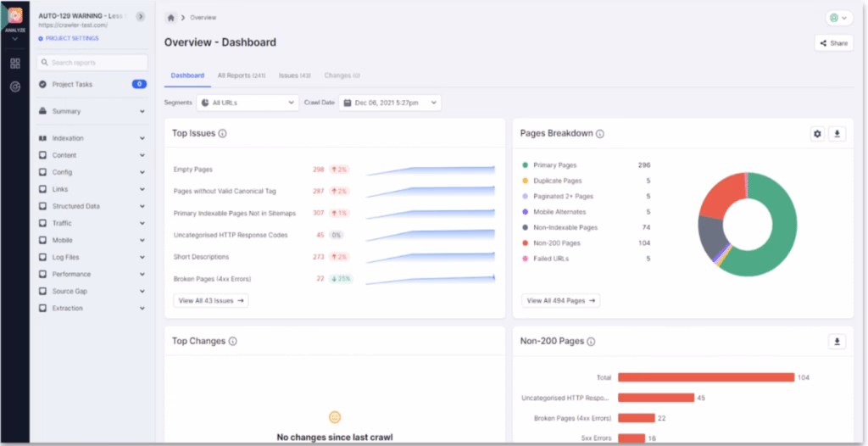Switch to the Issues tab
Screen dimensions: 868x446
point(294,75)
